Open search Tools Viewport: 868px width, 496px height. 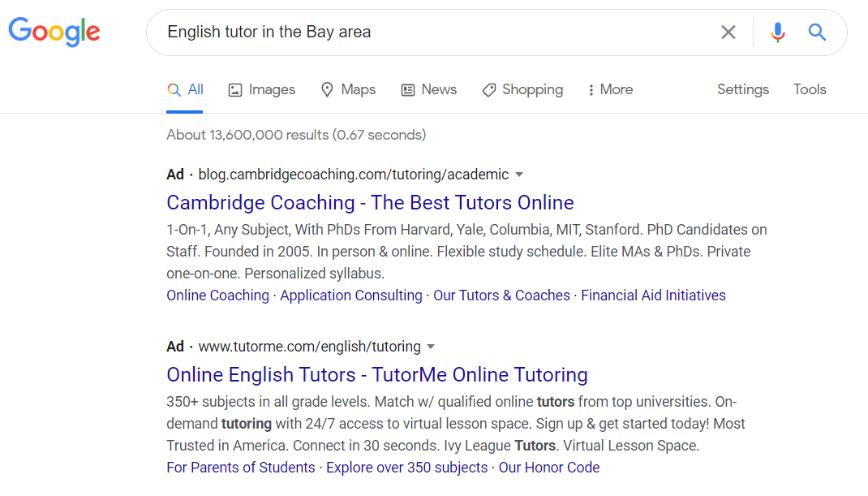[810, 89]
